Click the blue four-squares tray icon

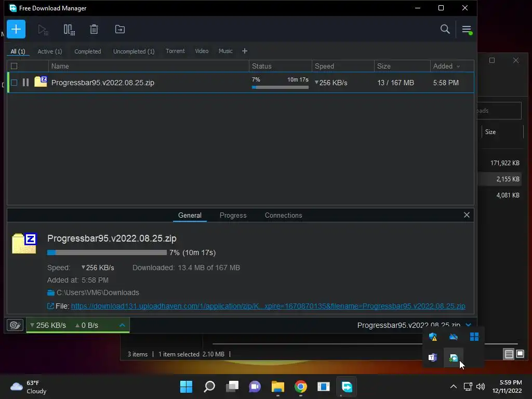coord(474,337)
